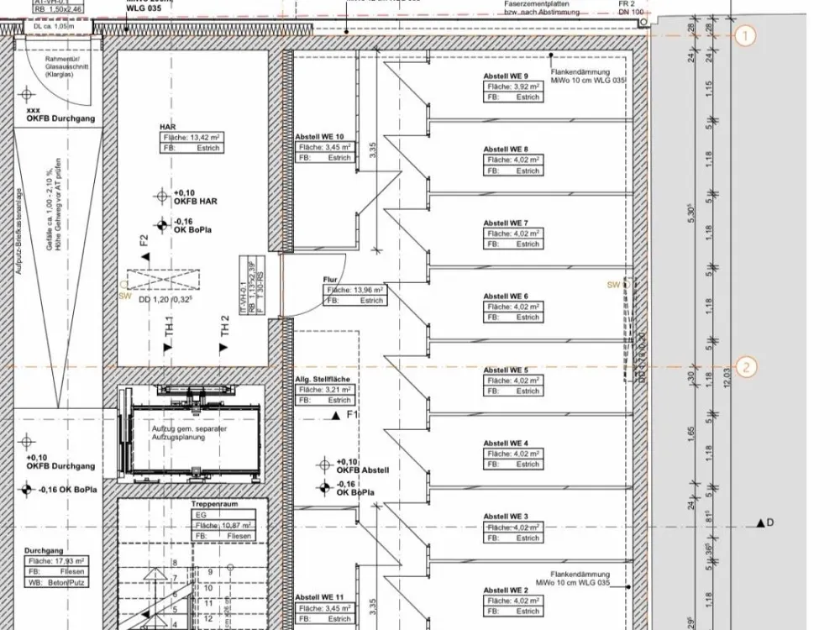Click the upper 'Flankendämmung MiWo 10 cm' note
This screenshot has width=840, height=630.
pos(588,76)
